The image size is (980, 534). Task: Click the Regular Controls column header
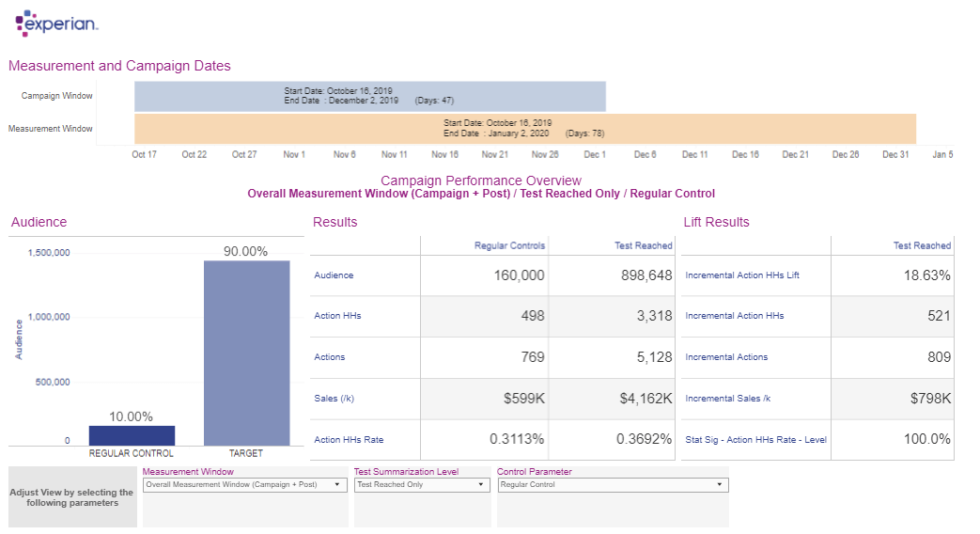[x=509, y=245]
